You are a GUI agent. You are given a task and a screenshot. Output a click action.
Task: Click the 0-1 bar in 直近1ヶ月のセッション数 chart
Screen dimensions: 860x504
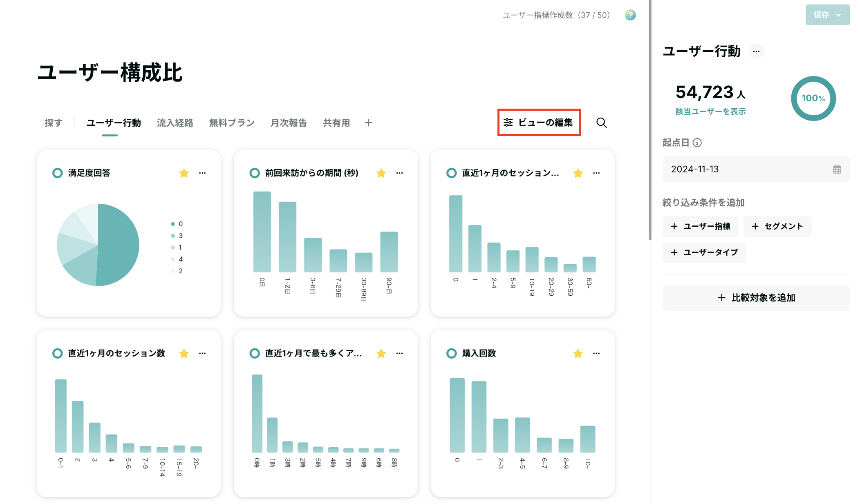(60, 416)
